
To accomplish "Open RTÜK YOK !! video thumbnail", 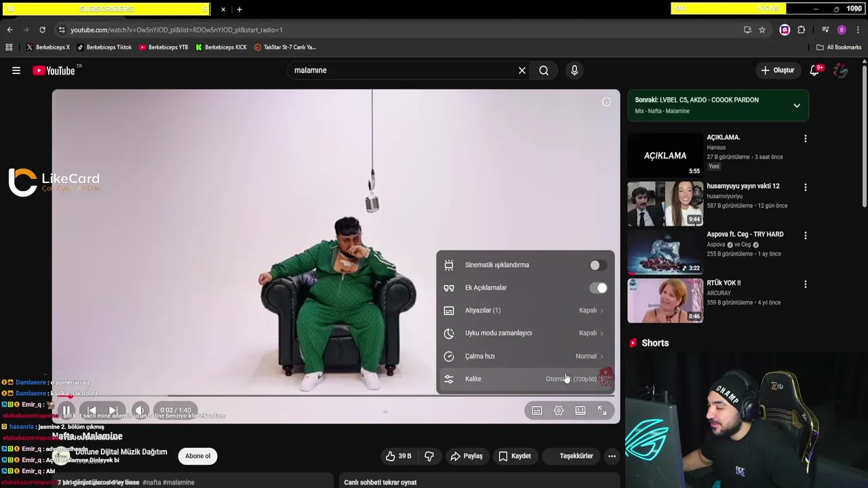I will (665, 301).
